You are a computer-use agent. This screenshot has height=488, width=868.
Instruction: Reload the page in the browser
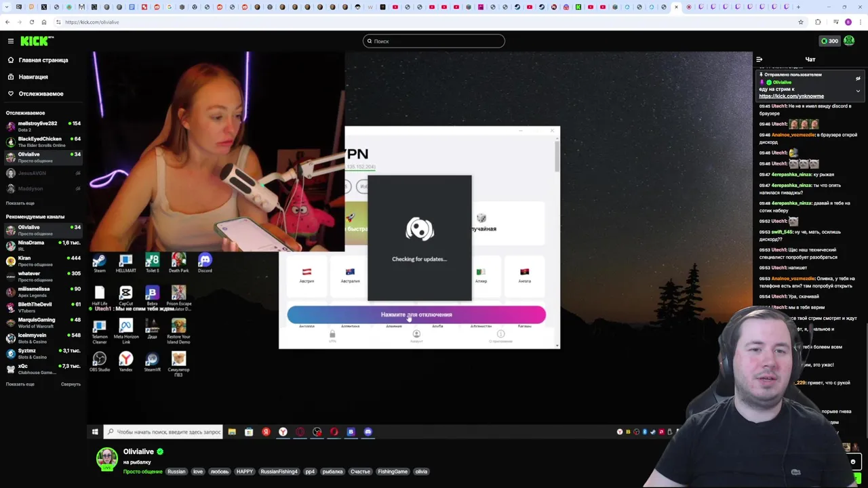tap(32, 22)
